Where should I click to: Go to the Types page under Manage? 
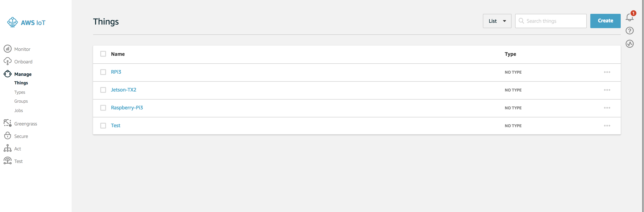tap(19, 92)
